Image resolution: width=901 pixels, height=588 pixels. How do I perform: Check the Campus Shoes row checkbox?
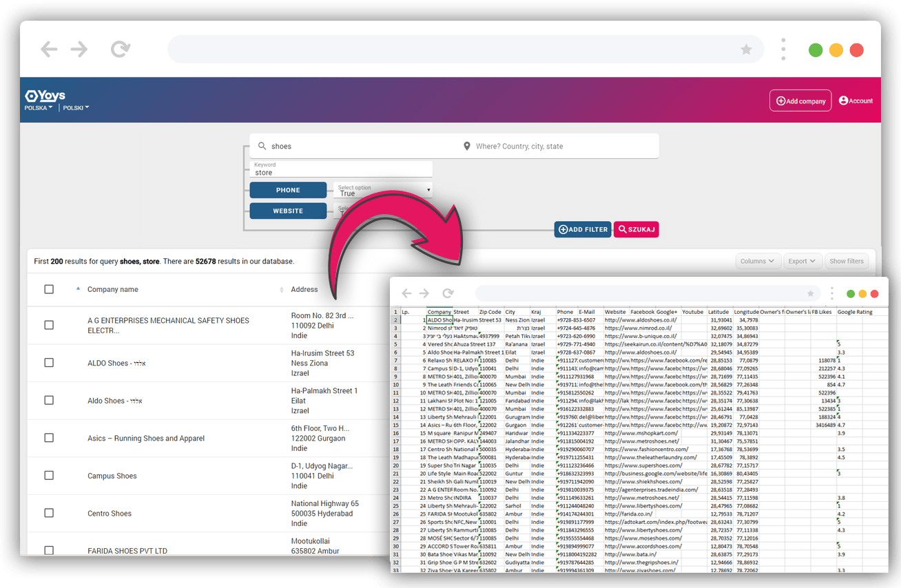click(49, 475)
